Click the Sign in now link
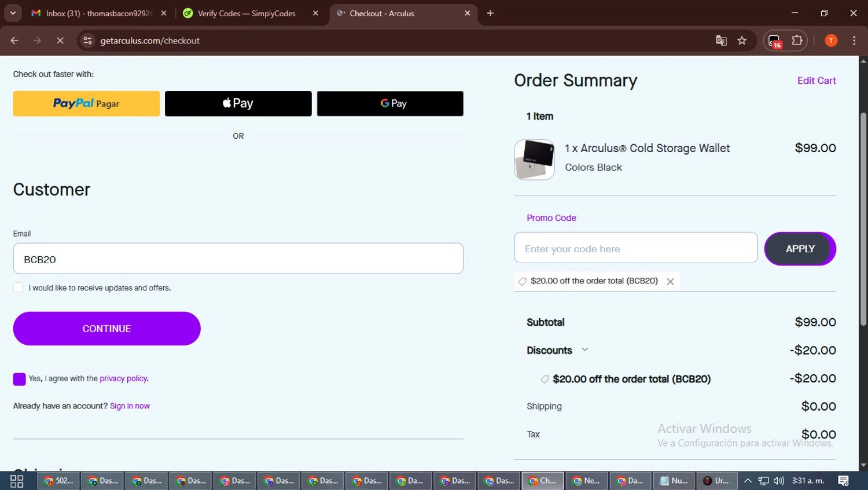The image size is (868, 490). pos(130,406)
